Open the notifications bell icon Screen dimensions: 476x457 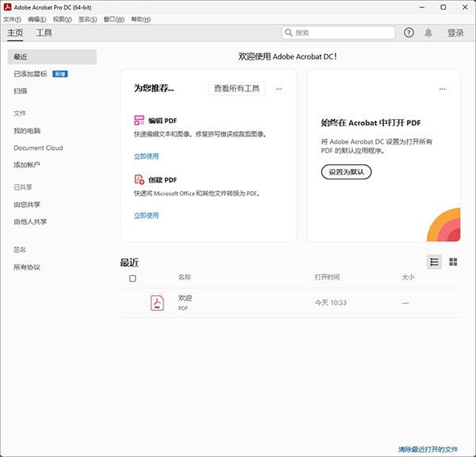click(x=428, y=33)
